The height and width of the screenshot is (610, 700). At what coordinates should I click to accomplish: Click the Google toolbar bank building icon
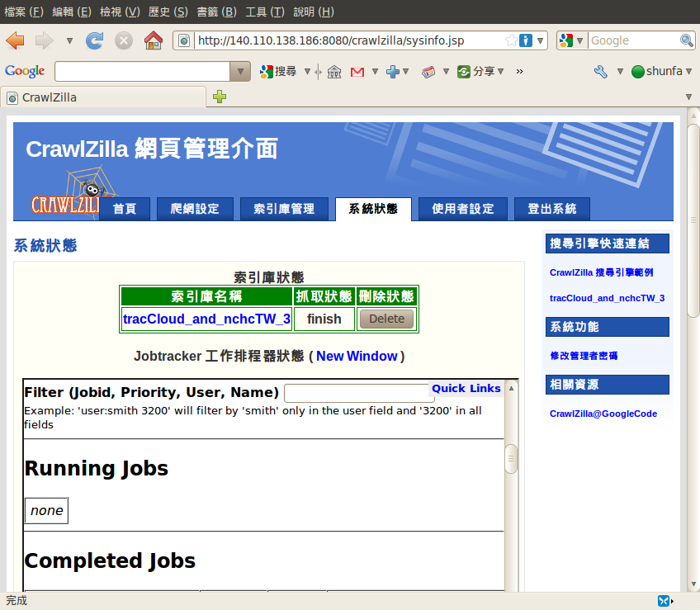[334, 72]
